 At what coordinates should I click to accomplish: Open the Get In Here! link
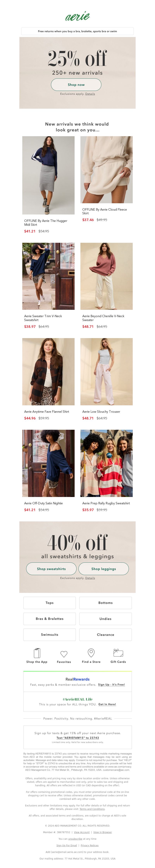coord(107,704)
